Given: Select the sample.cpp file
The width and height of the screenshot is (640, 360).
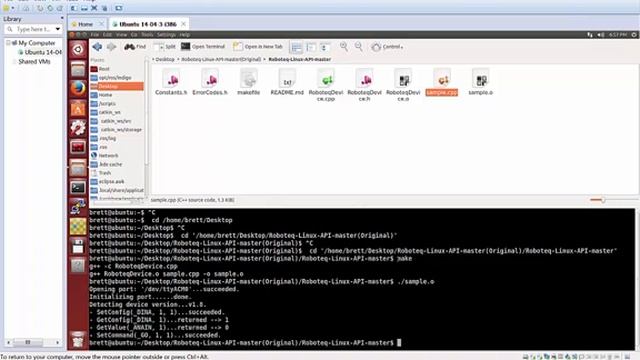Looking at the screenshot, I should coord(442,82).
